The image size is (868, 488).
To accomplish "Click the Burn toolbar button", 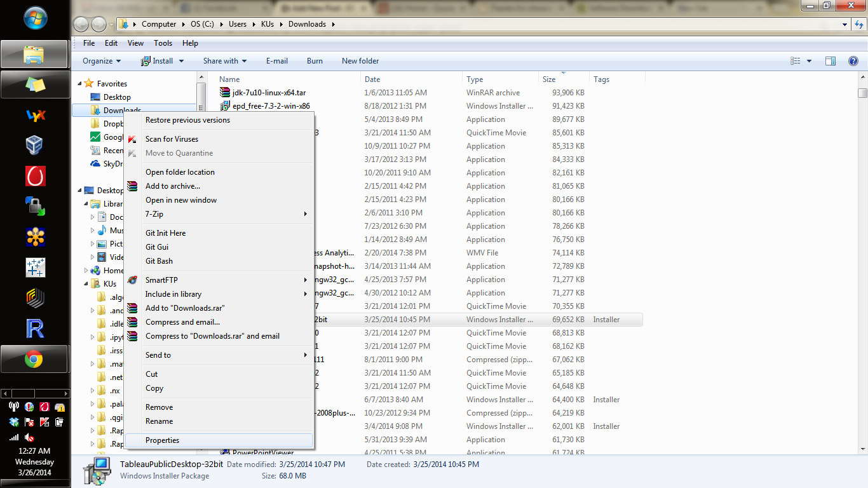I will (x=314, y=60).
